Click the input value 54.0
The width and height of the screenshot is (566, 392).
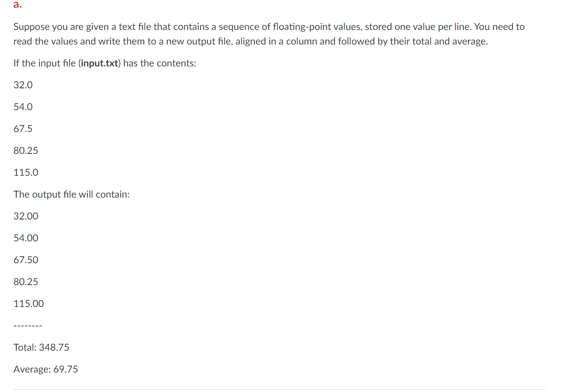[23, 107]
